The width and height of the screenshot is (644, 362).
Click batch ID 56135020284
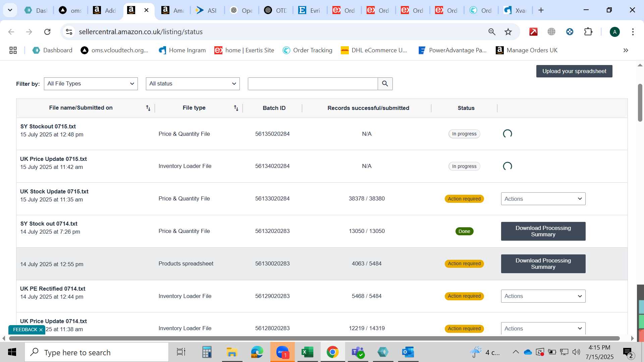[x=272, y=134]
